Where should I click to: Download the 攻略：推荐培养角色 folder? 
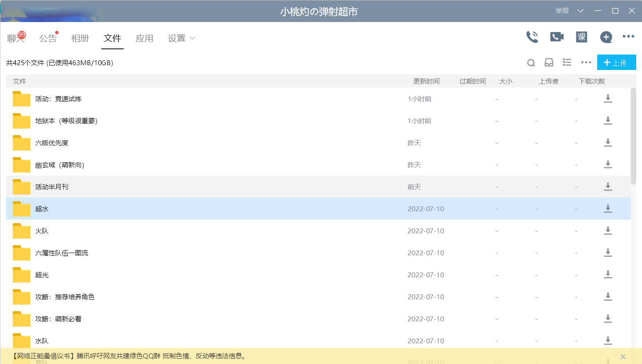tap(608, 297)
